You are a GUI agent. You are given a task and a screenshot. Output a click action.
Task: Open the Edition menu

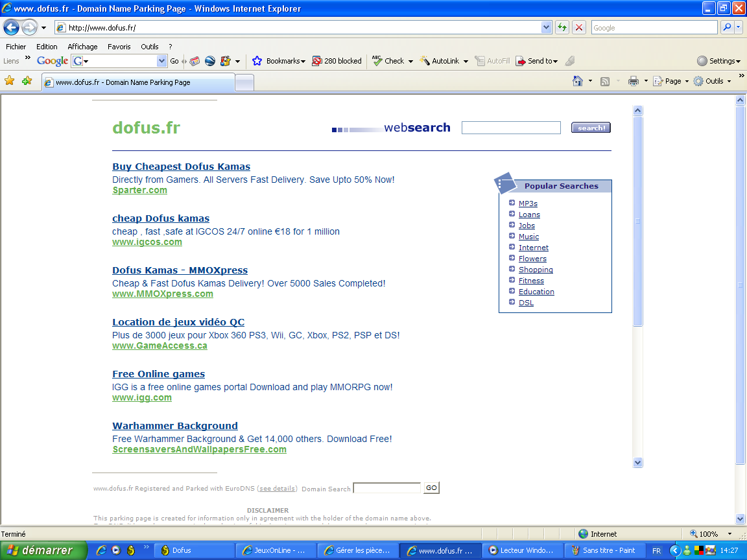[47, 47]
